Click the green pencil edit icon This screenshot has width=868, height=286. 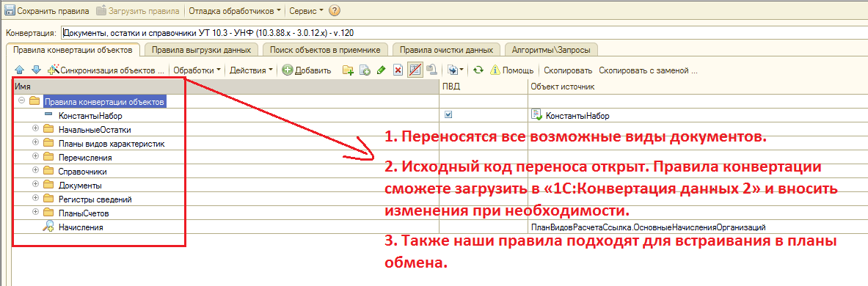tap(381, 70)
